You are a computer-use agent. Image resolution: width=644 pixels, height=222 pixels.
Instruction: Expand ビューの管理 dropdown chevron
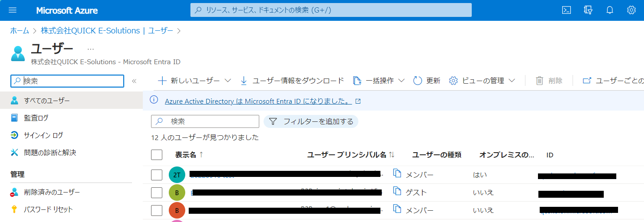pos(512,81)
